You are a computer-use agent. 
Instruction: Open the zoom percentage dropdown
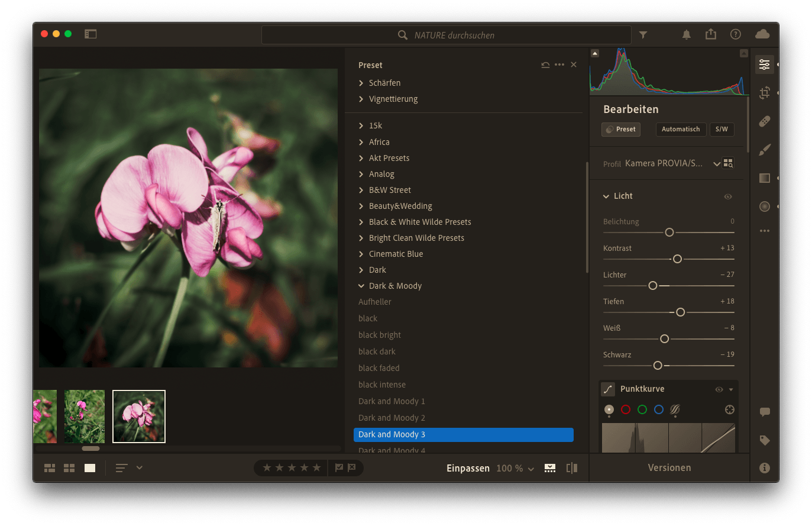pos(515,469)
